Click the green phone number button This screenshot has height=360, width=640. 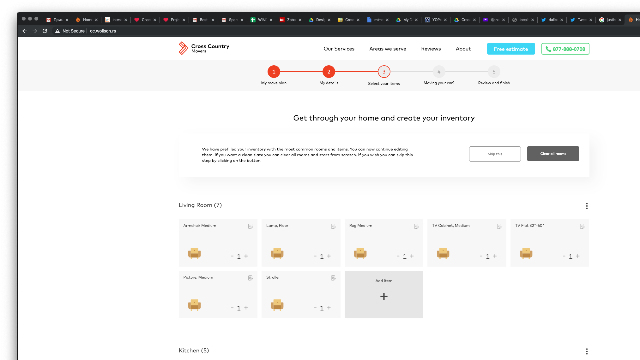(565, 49)
